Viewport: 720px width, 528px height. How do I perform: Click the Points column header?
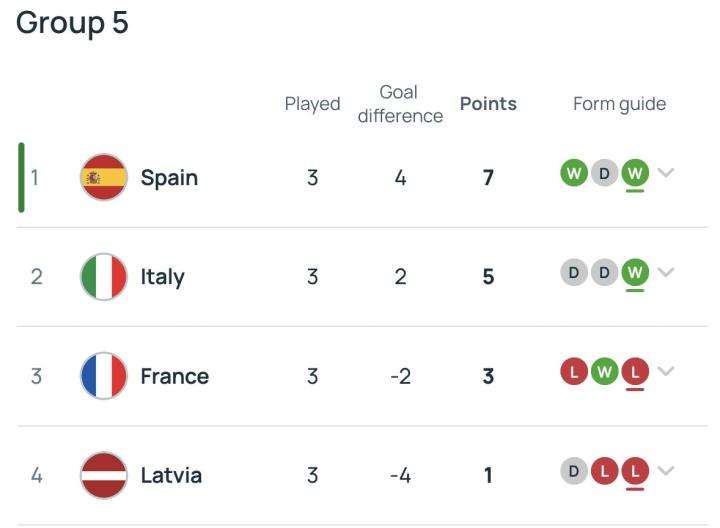488,104
